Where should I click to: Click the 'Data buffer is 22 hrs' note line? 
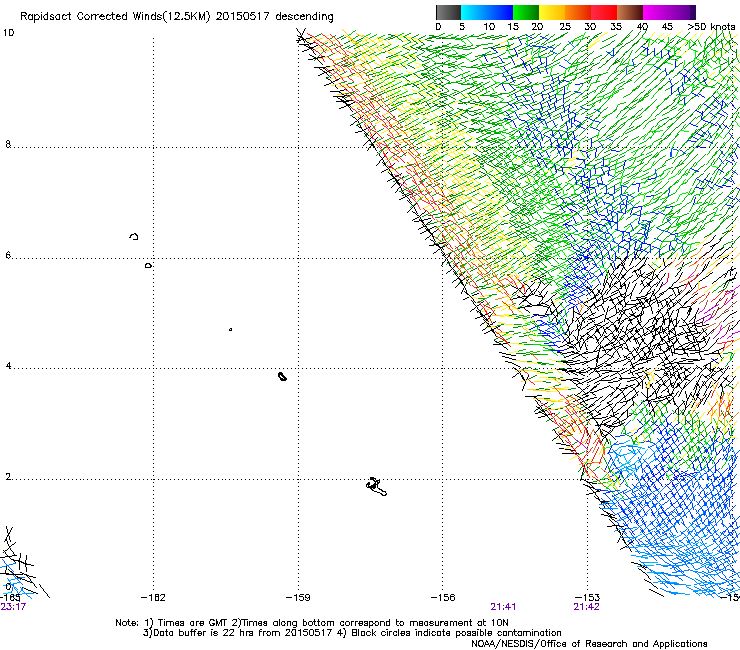352,633
